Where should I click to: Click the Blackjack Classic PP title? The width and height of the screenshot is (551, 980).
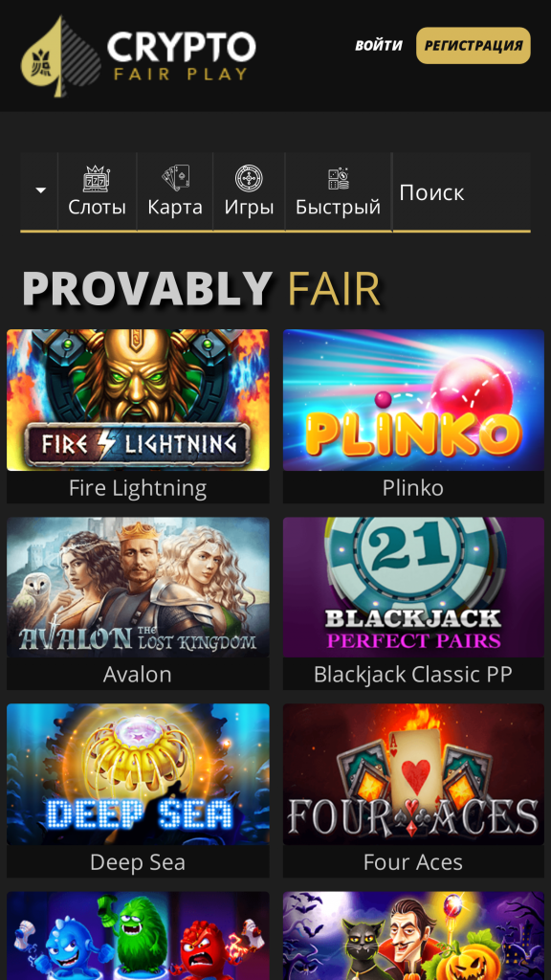point(413,675)
